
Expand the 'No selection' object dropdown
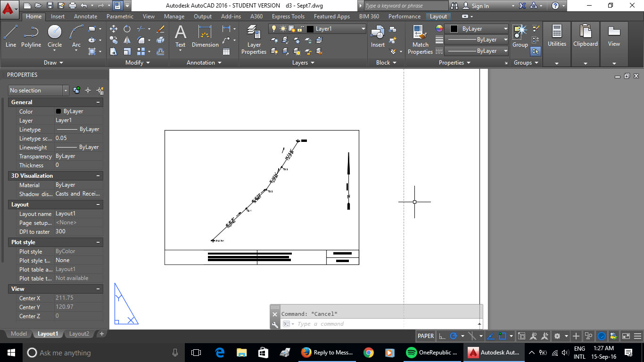[x=66, y=90]
